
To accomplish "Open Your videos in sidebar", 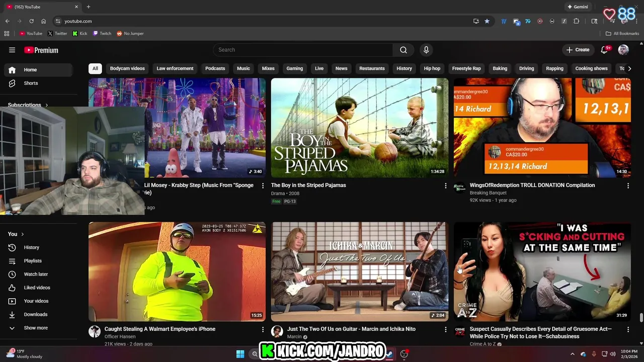I will [x=38, y=301].
